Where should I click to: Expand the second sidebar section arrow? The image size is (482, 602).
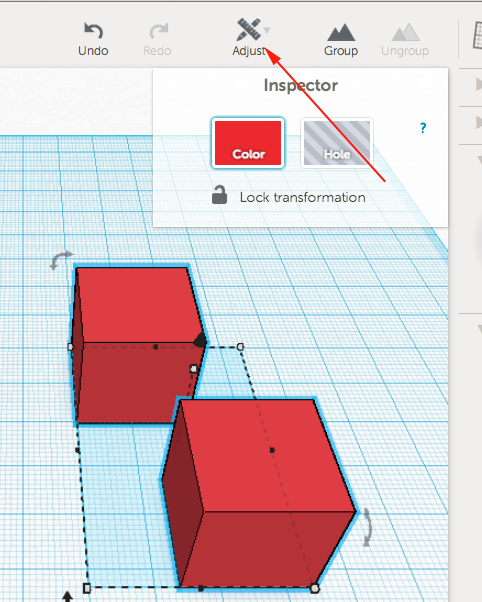pyautogui.click(x=479, y=122)
